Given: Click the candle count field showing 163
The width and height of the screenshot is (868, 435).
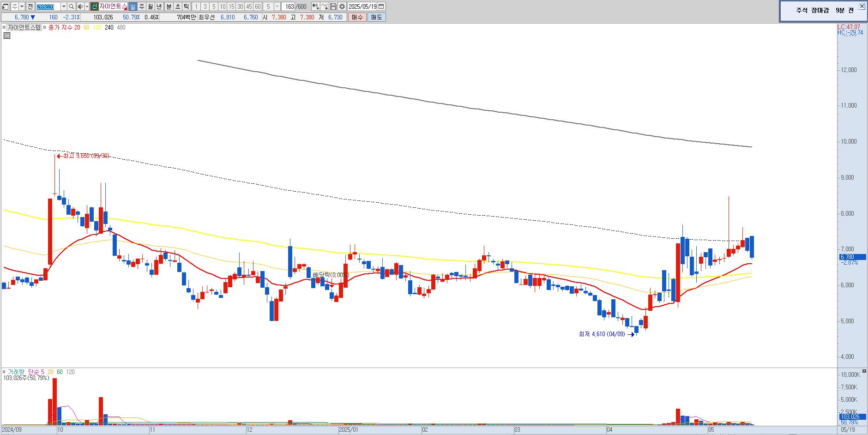Looking at the screenshot, I should coord(289,6).
